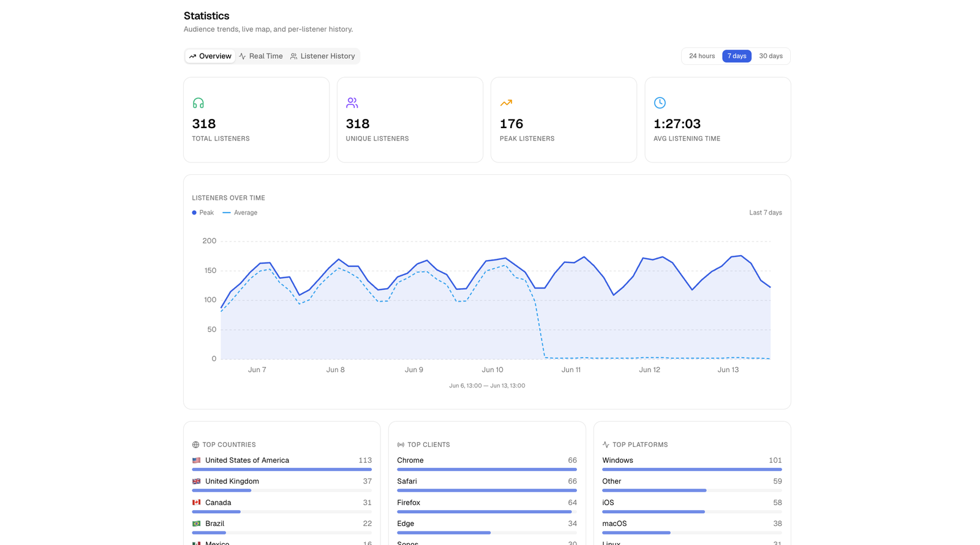Click the Safari client row

click(487, 485)
